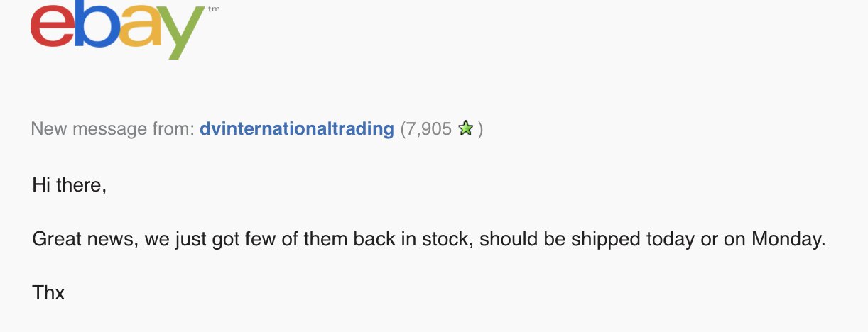Click the 'New message from:' label
Screen dimensions: 868x332
tap(113, 129)
